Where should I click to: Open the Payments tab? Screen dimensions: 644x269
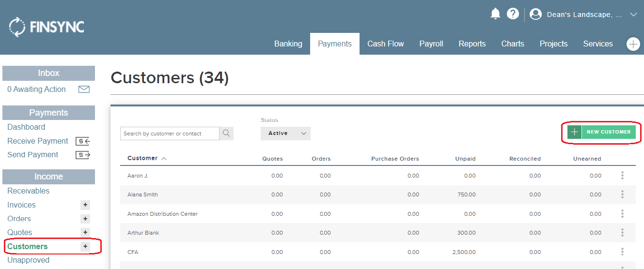335,44
